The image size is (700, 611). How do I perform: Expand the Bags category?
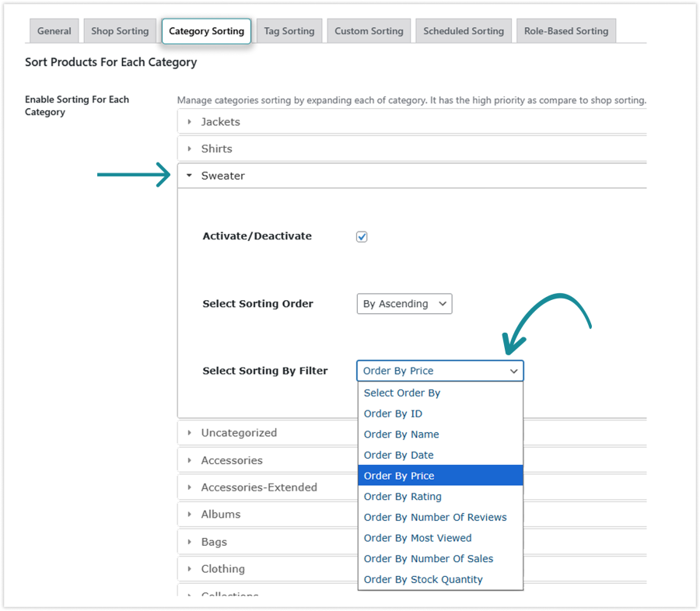215,541
